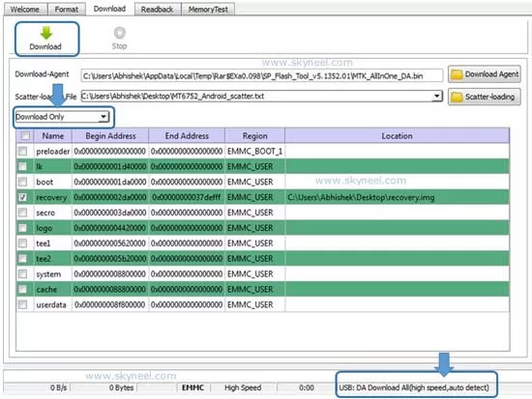Tick the userdata partition checkbox
Screen dimensions: 532x399
pos(23,304)
